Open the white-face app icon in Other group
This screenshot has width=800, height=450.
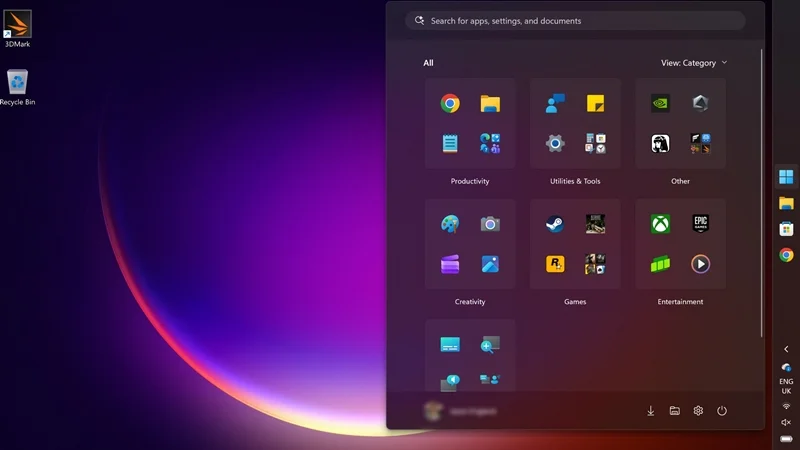point(660,143)
